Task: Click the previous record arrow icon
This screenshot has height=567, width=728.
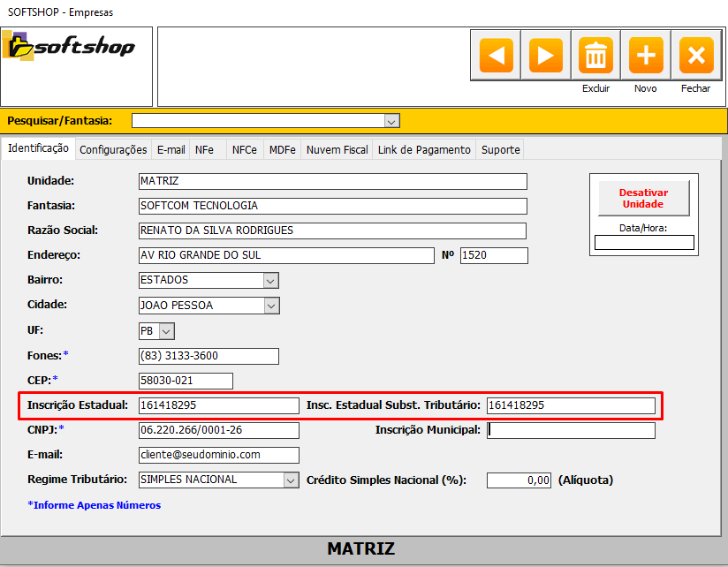Action: [x=496, y=56]
